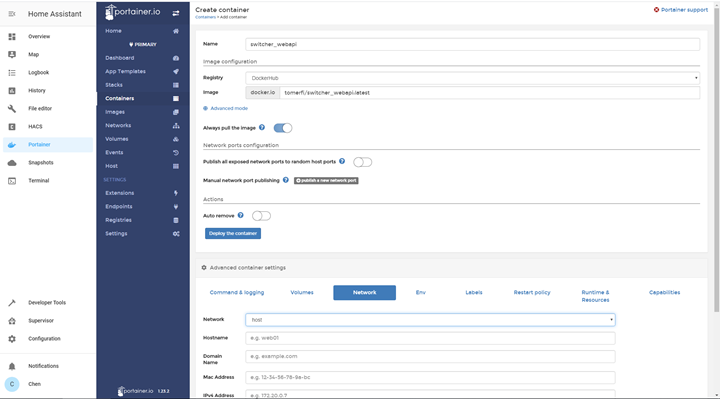This screenshot has width=720, height=399.
Task: Open the Map sidebar icon
Action: (x=12, y=54)
